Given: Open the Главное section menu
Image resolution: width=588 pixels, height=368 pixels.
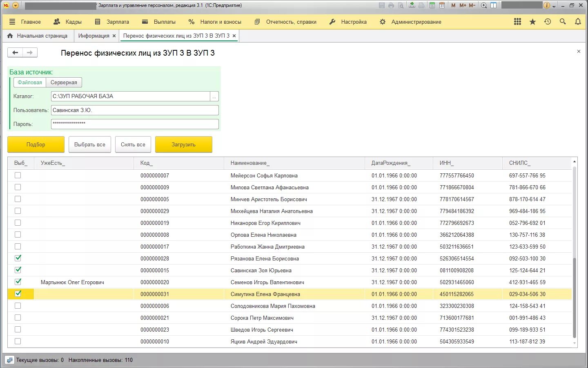Looking at the screenshot, I should [x=25, y=22].
